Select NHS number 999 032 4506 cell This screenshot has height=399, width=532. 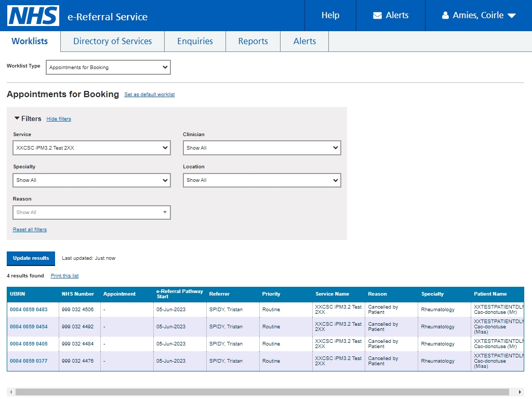(79, 310)
